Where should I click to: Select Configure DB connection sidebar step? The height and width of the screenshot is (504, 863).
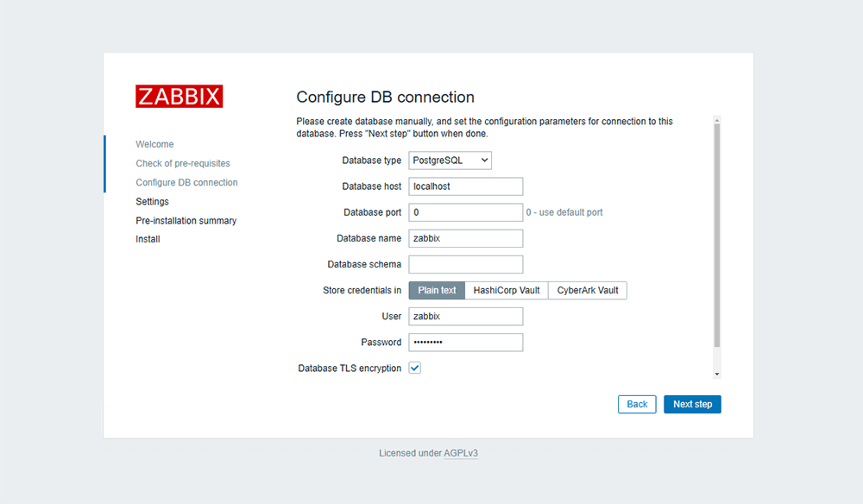pos(186,182)
